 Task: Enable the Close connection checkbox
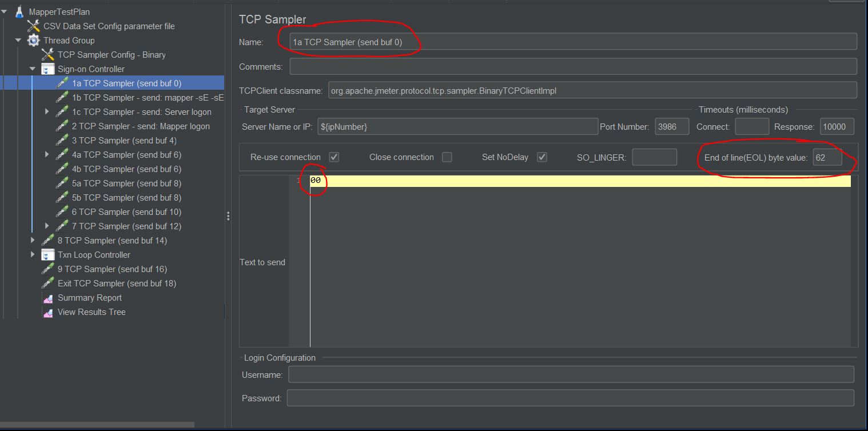[447, 157]
